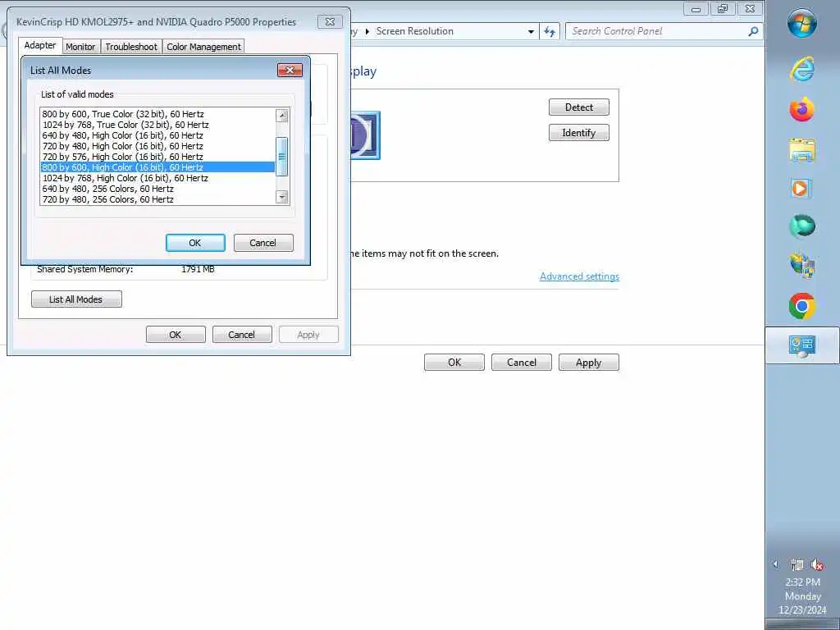Close the List All Modes dialog
Viewport: 840px width, 630px height.
pyautogui.click(x=290, y=71)
